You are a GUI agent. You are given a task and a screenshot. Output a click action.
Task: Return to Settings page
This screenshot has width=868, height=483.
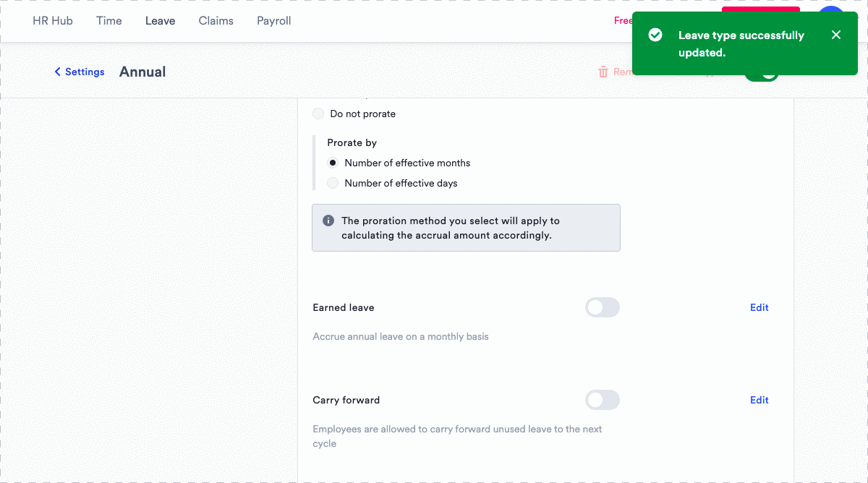[x=85, y=72]
